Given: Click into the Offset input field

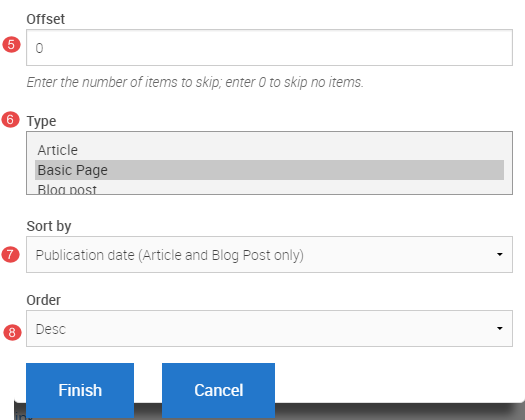Looking at the screenshot, I should (269, 48).
